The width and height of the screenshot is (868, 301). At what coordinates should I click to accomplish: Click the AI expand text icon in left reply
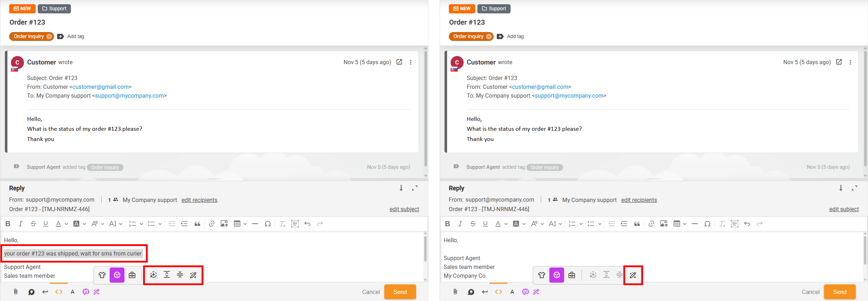[167, 275]
